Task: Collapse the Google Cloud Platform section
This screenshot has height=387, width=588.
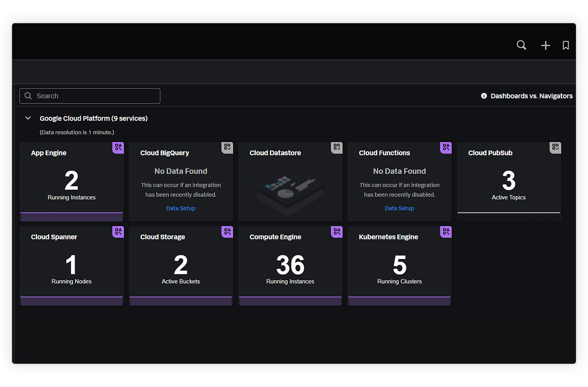Action: click(x=27, y=118)
